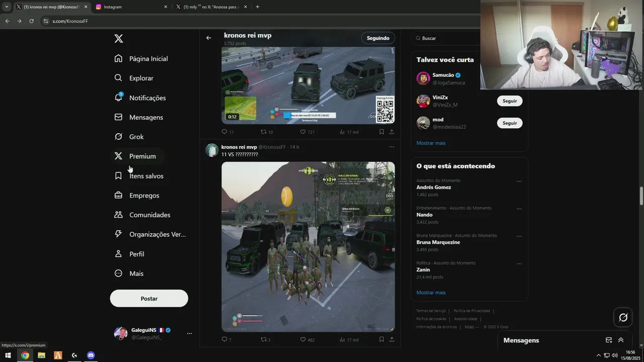Viewport: 644px width, 362px height.
Task: Open Discord from taskbar
Action: pos(91,355)
